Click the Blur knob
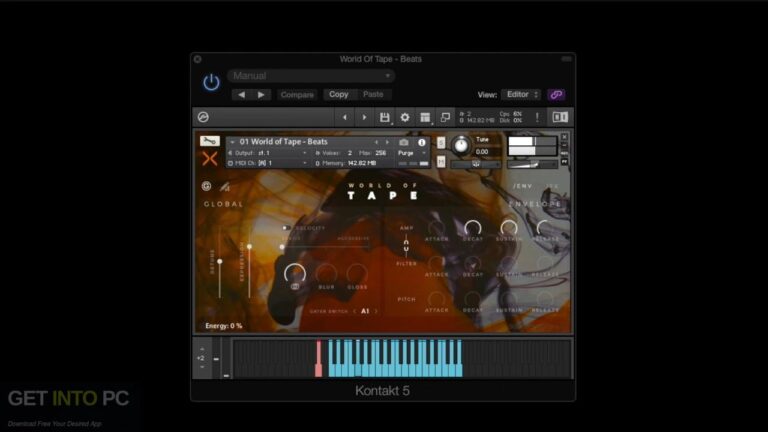Image resolution: width=768 pixels, height=432 pixels. (x=326, y=274)
